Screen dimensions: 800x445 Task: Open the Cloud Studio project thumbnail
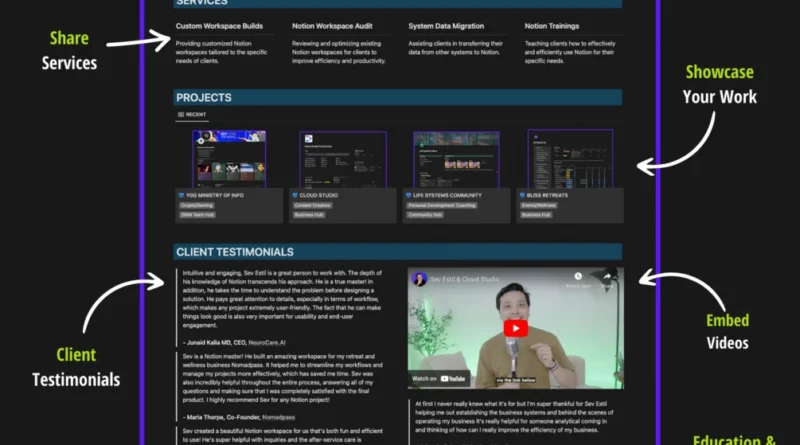click(x=343, y=160)
